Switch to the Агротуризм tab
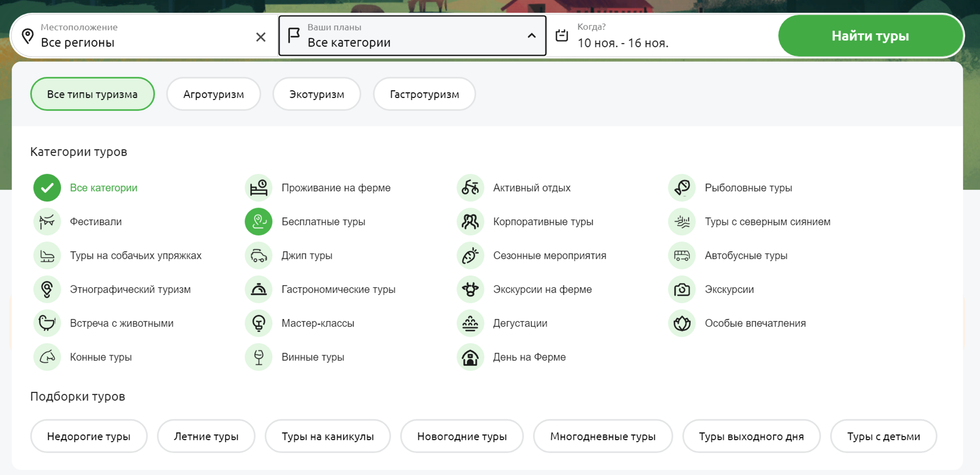 [213, 94]
